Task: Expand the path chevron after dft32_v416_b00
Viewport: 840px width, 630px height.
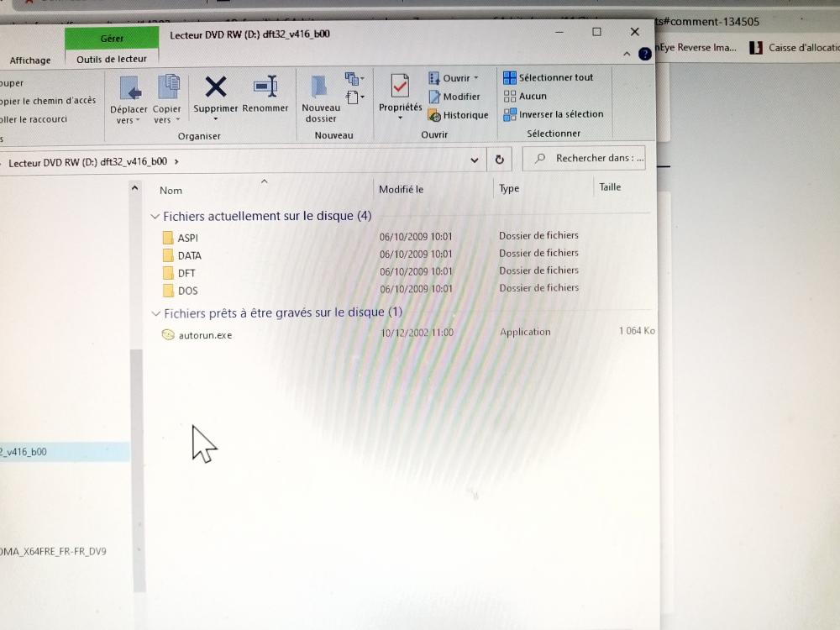Action: click(x=176, y=161)
